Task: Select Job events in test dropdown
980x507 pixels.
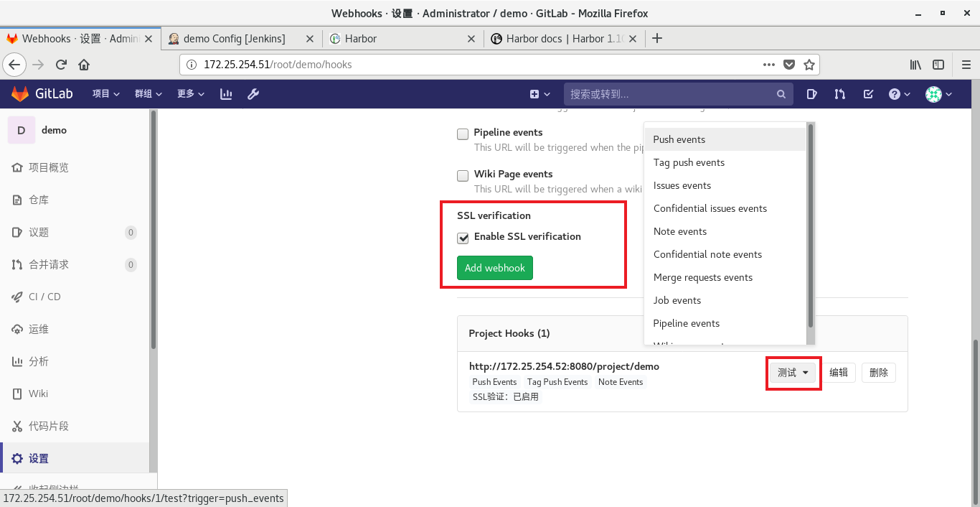Action: [725, 300]
